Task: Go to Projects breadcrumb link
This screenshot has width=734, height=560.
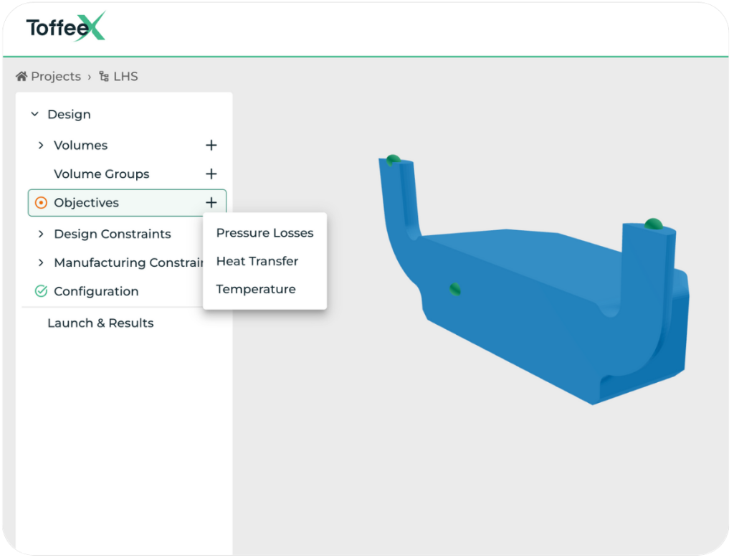Action: [x=55, y=77]
